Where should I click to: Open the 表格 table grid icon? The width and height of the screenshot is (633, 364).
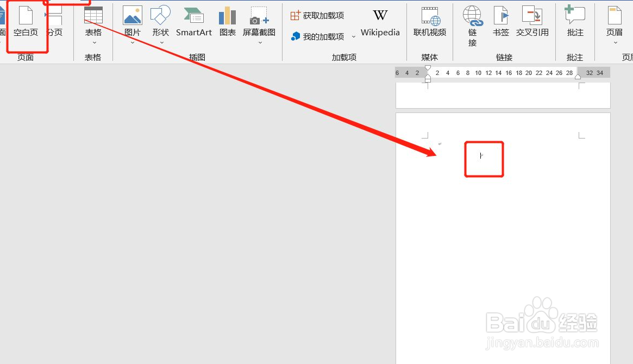[x=93, y=15]
